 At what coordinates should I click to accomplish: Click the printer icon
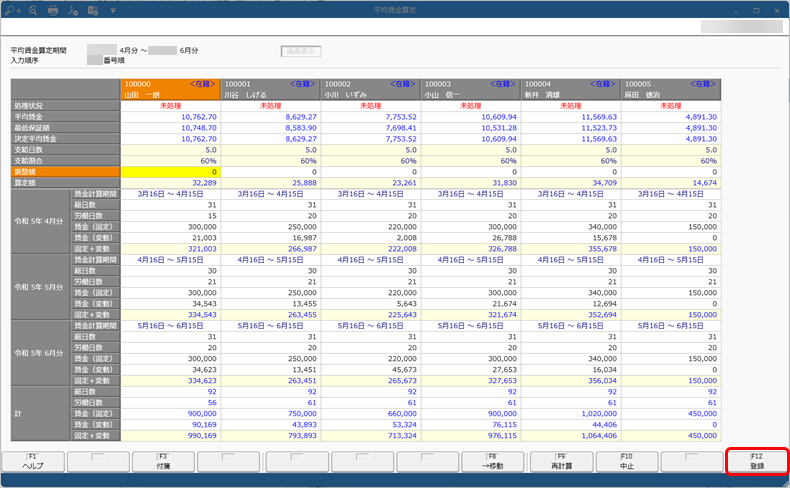[54, 9]
